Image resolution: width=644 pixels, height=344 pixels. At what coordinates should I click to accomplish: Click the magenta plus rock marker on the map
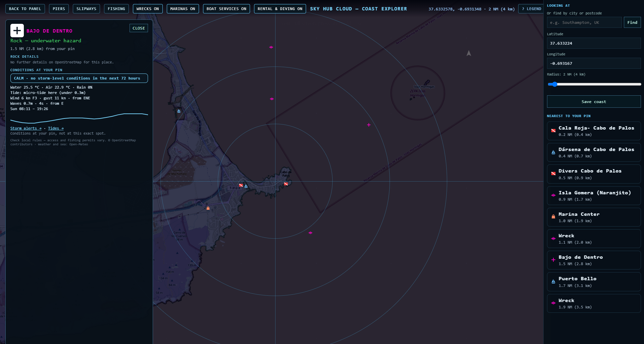pos(369,125)
